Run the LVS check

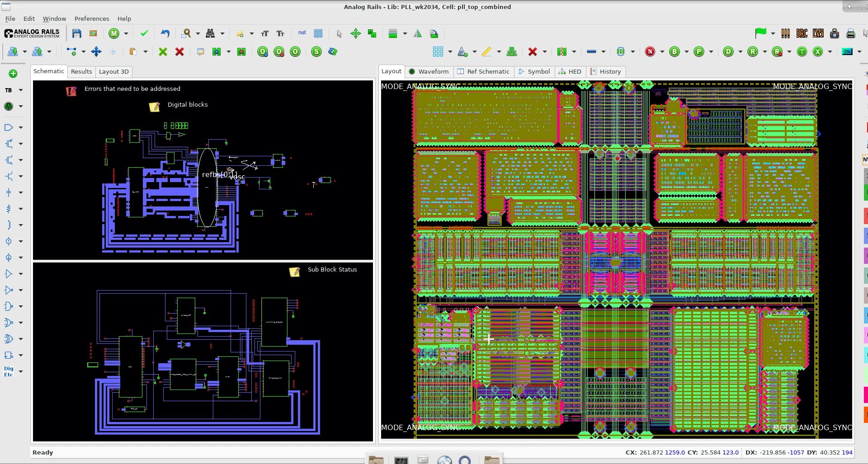tap(818, 33)
